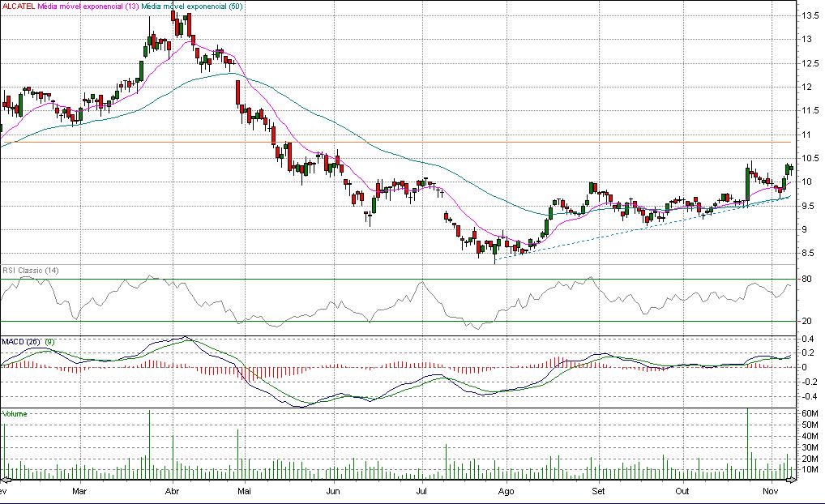Click the 30M value on the volume axis
825x504 pixels.
point(810,448)
